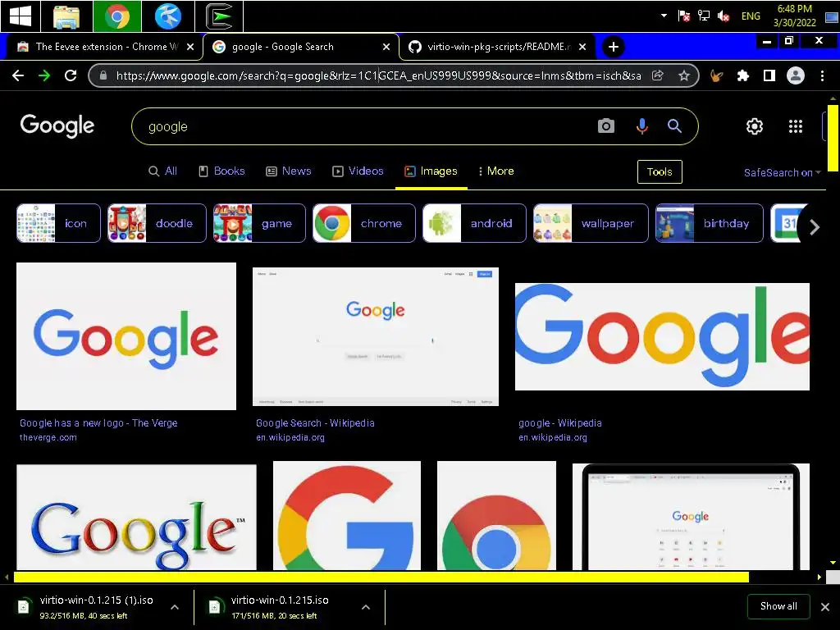Screen dimensions: 840x630
Task: Open the Chrome three-dot menu
Action: 822,75
